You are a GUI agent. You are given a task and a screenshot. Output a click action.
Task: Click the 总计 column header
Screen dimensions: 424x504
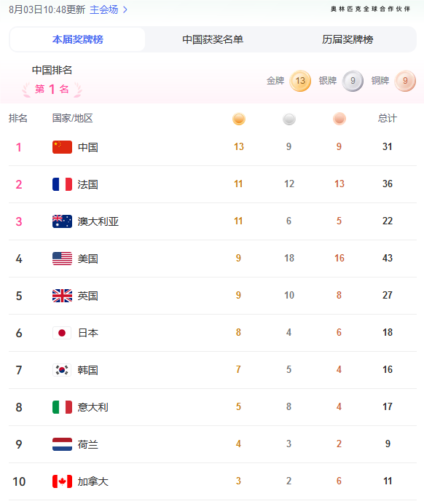click(x=387, y=119)
